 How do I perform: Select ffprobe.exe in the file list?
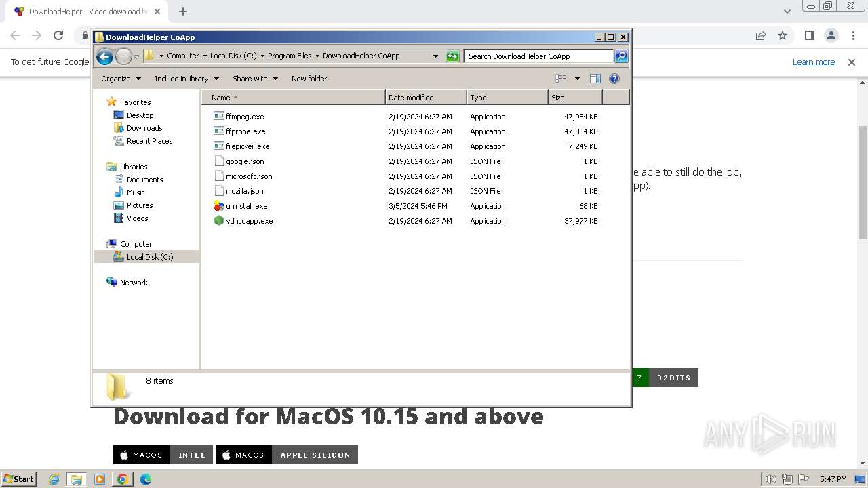coord(245,131)
